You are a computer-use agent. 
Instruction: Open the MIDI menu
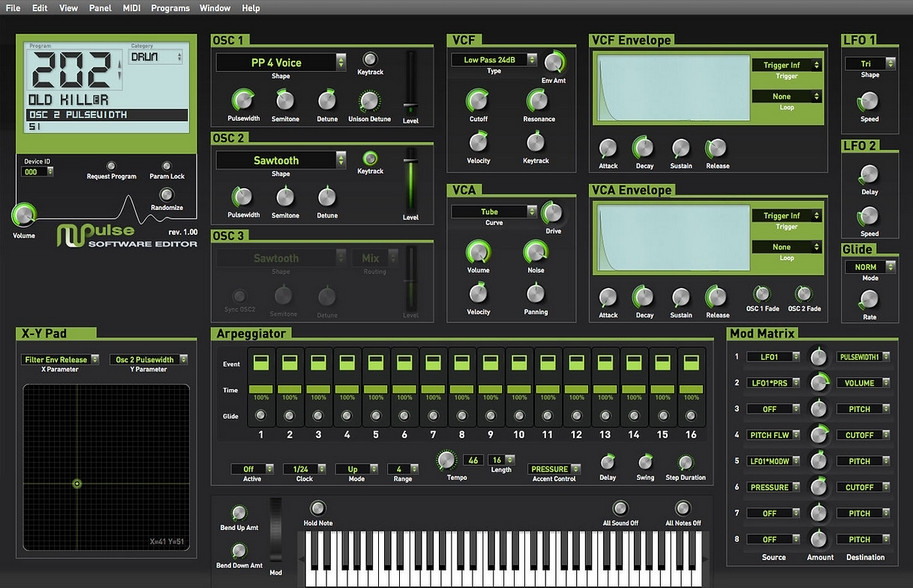[x=131, y=7]
